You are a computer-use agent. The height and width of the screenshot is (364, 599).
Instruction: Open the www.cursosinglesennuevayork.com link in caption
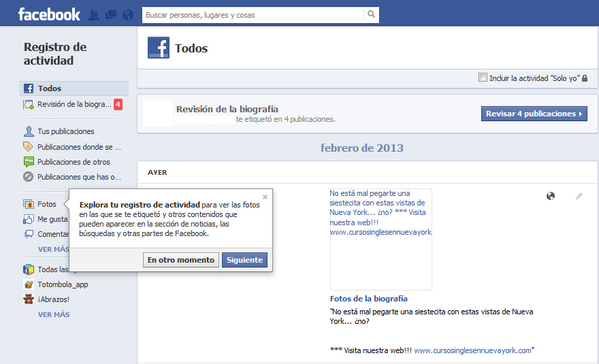click(x=472, y=350)
